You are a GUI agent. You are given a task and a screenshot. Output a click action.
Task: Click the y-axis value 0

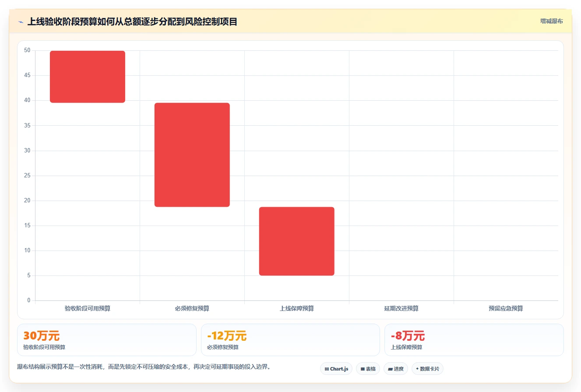click(x=29, y=300)
